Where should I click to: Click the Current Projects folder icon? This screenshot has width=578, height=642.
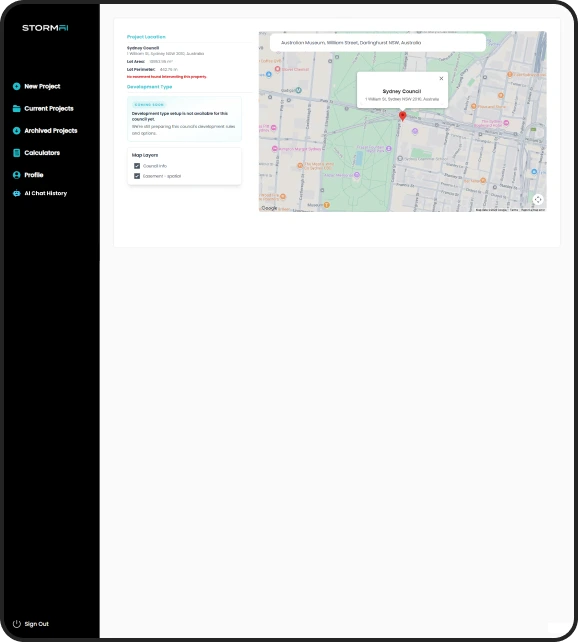pyautogui.click(x=16, y=109)
